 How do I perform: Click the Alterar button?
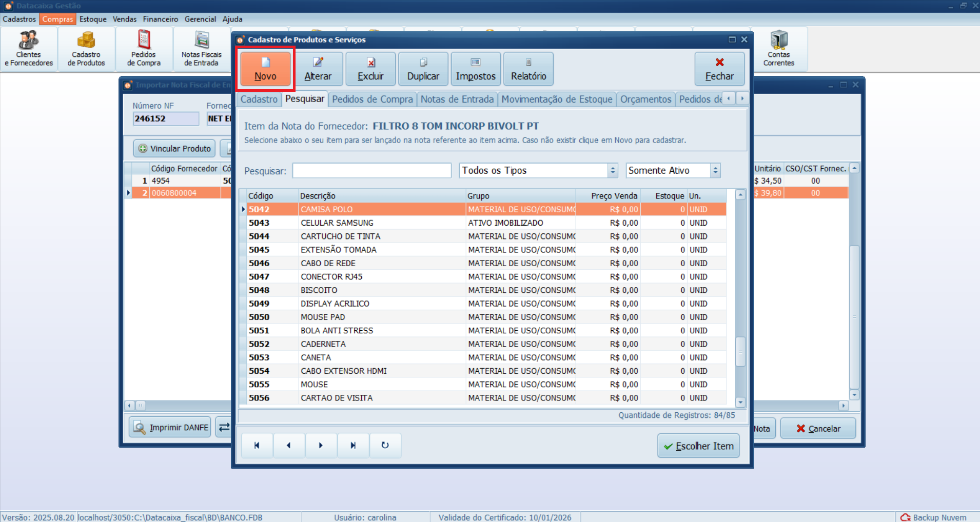point(318,69)
